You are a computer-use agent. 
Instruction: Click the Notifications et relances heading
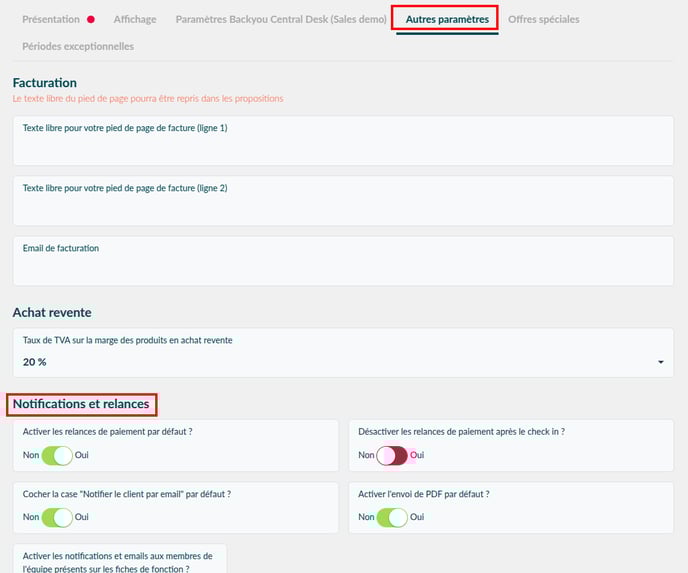[81, 404]
